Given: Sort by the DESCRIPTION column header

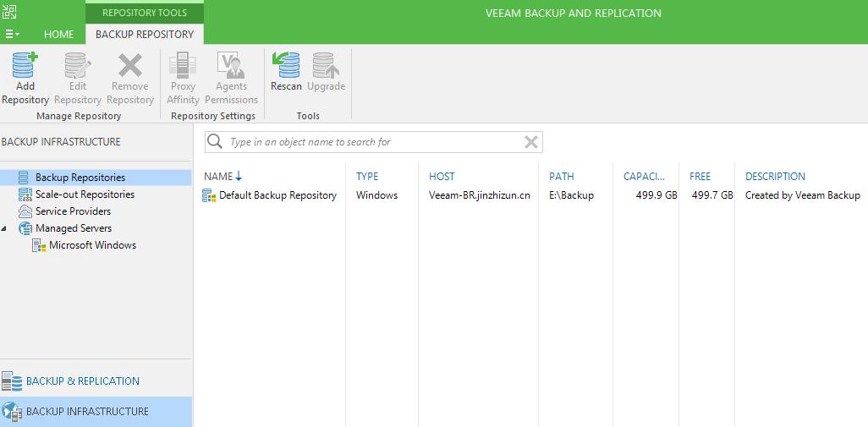Looking at the screenshot, I should (775, 177).
